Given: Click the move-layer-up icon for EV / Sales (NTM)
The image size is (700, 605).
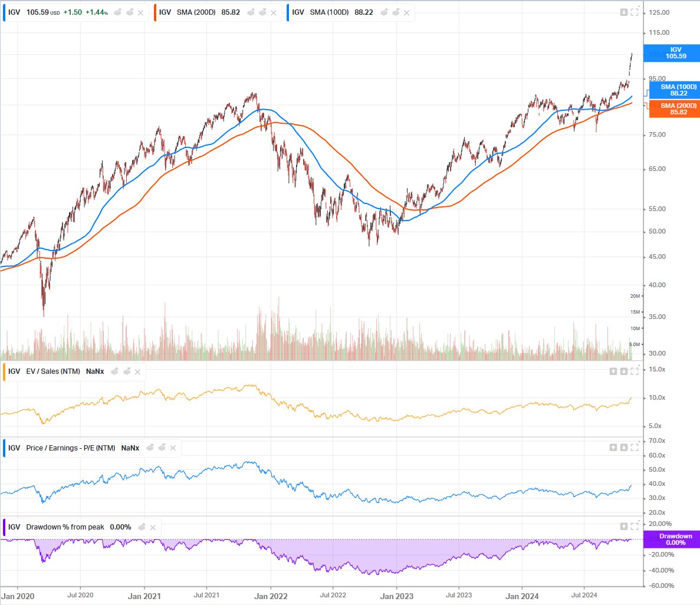Looking at the screenshot, I should (115, 371).
